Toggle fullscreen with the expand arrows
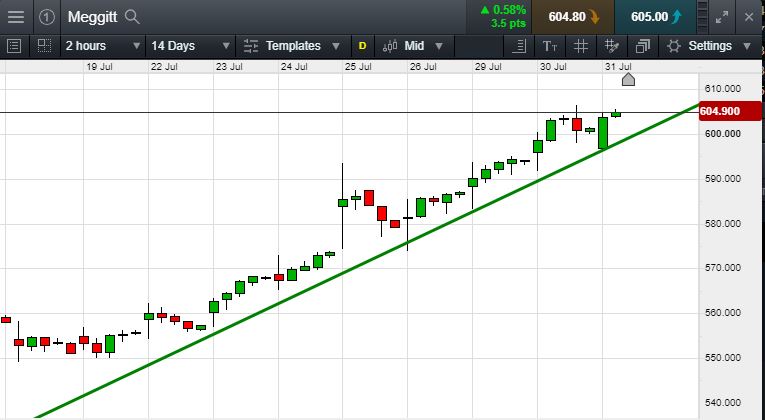The height and width of the screenshot is (420, 765). (x=723, y=16)
